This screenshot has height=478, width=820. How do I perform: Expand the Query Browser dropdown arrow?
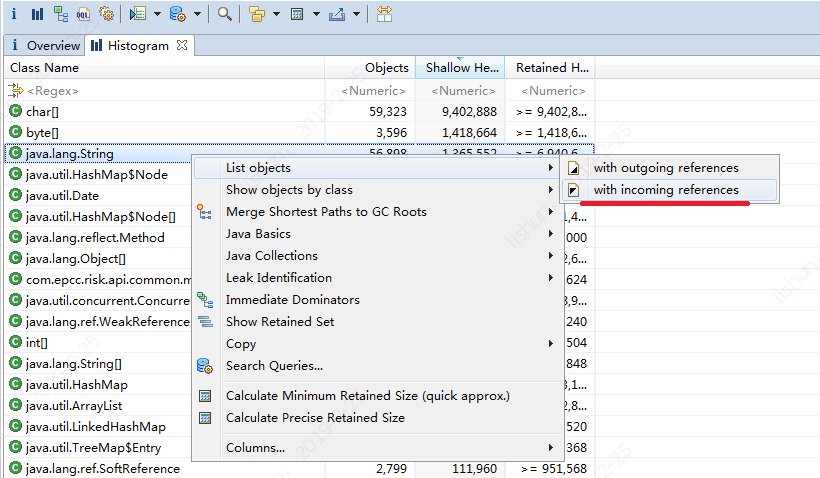197,14
